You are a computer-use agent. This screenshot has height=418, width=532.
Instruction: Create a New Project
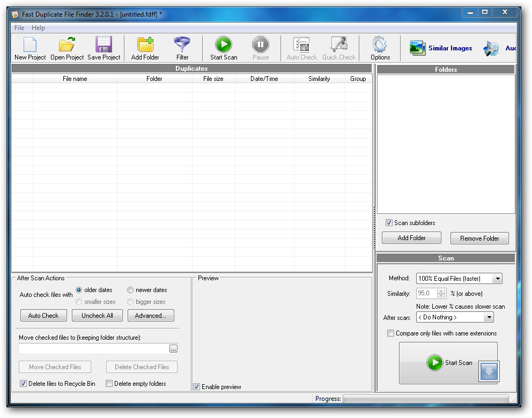pyautogui.click(x=29, y=48)
